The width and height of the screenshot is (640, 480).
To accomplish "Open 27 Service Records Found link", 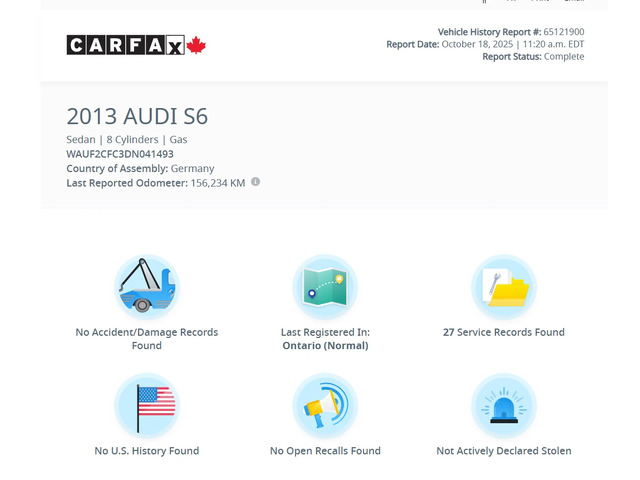I will click(504, 332).
